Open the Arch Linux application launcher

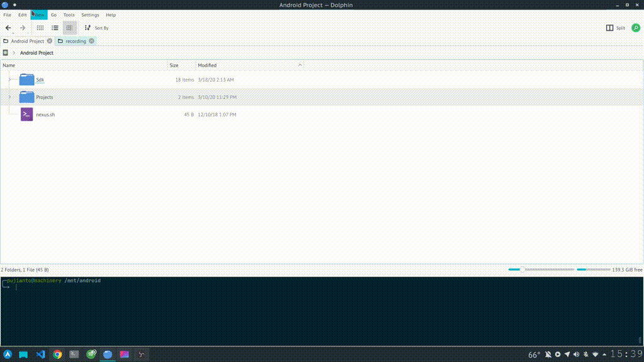coord(8,354)
